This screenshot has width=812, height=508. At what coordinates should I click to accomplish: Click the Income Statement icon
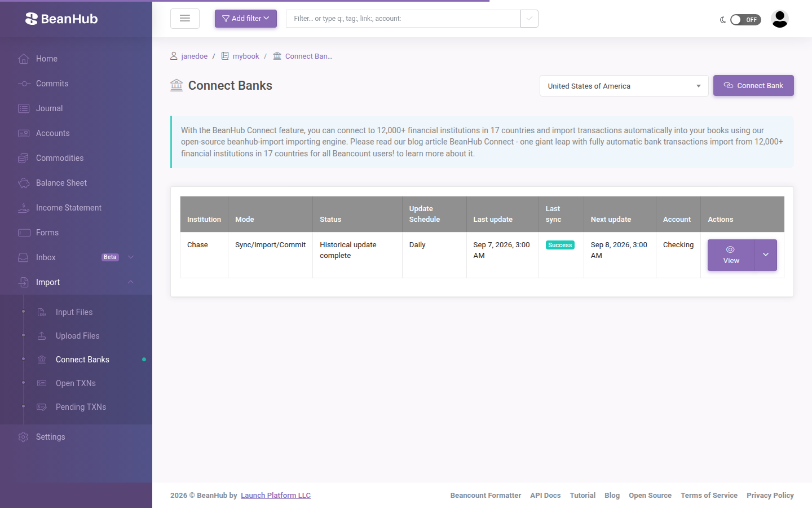24,208
